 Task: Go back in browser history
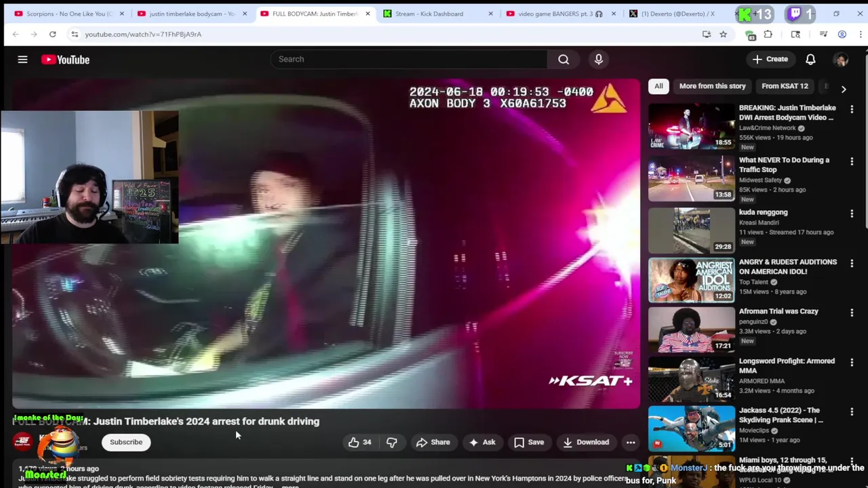pos(15,34)
